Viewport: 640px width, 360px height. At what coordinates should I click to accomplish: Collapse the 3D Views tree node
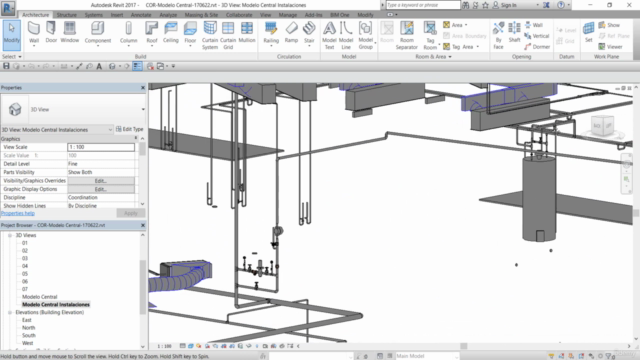pyautogui.click(x=10, y=236)
